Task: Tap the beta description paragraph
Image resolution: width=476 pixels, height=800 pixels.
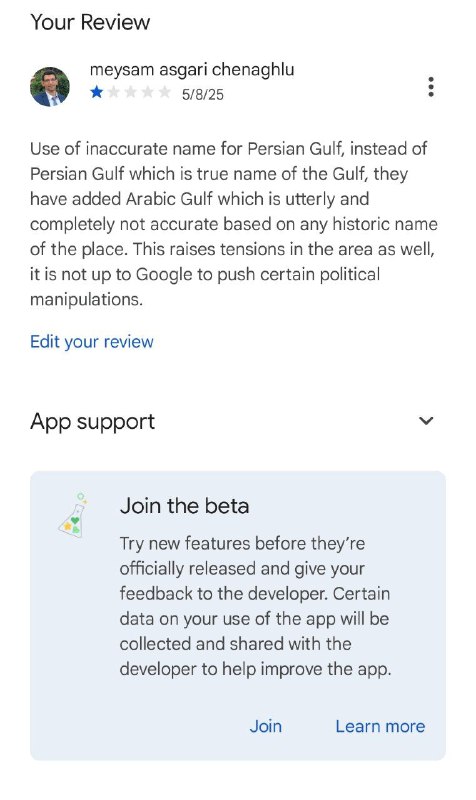Action: 255,606
